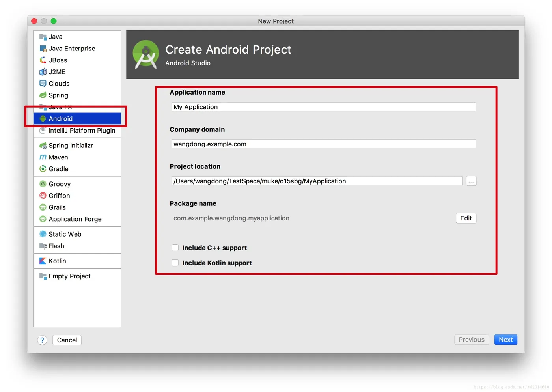Click package name com.example.wangdong.myapplication
552x392 pixels.
(231, 218)
